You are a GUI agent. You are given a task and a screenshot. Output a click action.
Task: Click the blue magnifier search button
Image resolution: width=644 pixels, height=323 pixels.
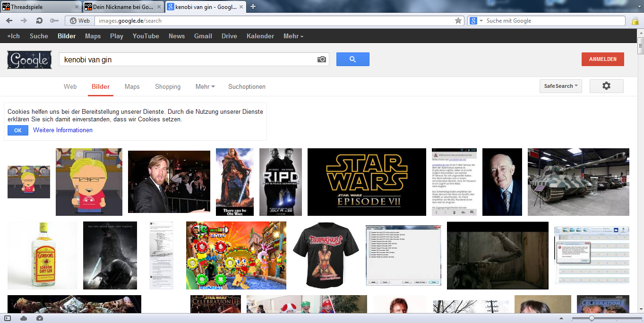352,59
